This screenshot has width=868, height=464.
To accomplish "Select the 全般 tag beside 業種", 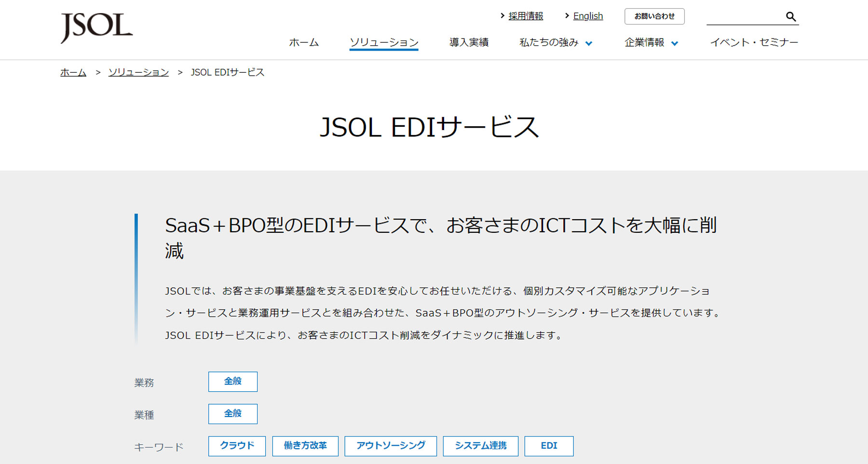I will 232,414.
